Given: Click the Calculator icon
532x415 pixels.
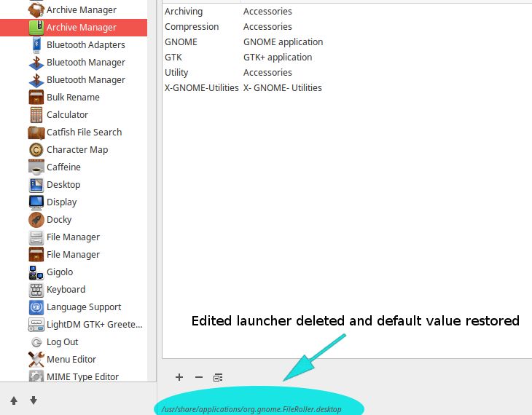Looking at the screenshot, I should coord(36,114).
